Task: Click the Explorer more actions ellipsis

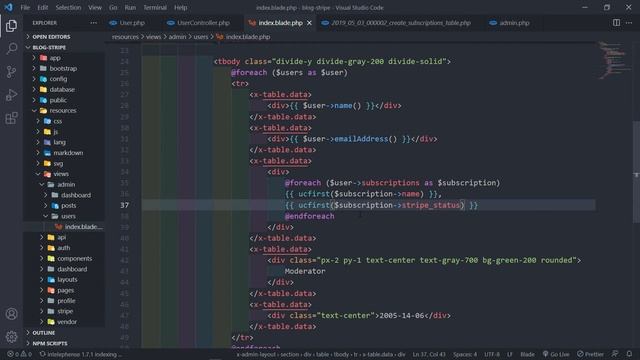Action: (93, 23)
